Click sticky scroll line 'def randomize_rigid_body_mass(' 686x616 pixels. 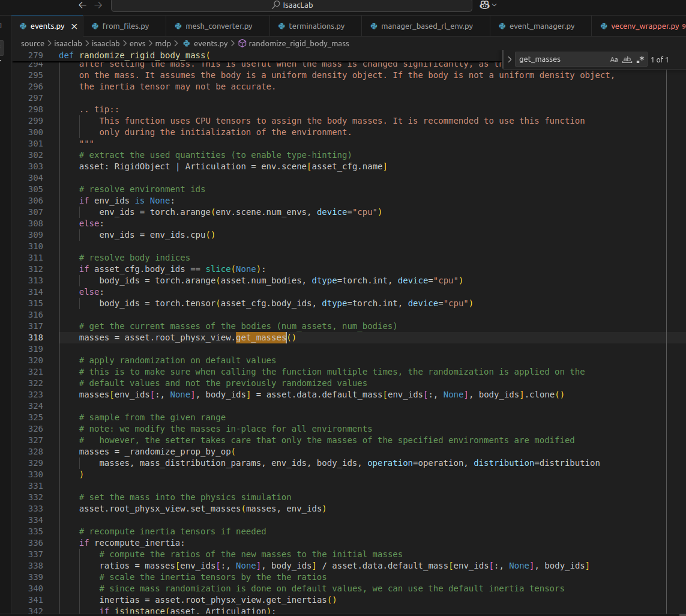(134, 55)
